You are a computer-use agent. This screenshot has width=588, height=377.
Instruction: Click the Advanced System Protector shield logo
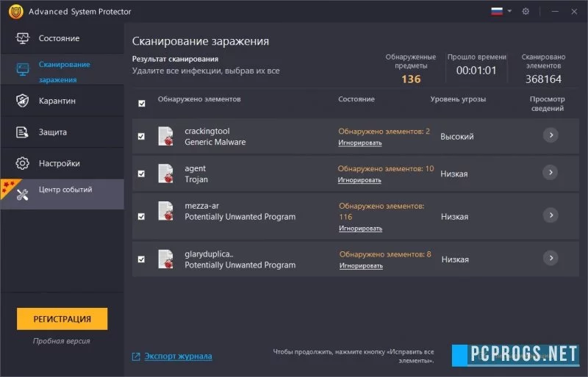pyautogui.click(x=15, y=12)
